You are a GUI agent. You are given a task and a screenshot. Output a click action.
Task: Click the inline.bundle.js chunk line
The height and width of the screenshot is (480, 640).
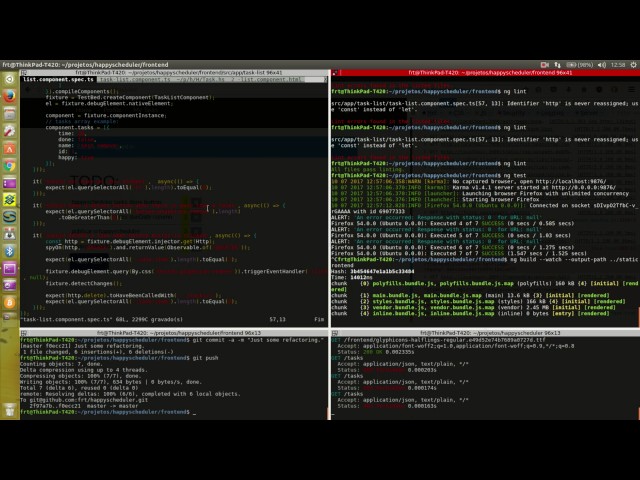[x=470, y=313]
